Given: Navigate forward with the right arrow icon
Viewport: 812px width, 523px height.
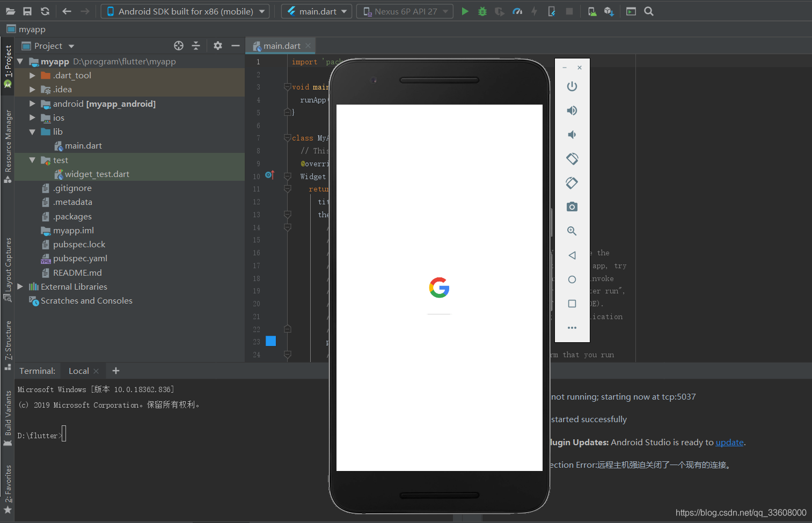Looking at the screenshot, I should point(85,11).
